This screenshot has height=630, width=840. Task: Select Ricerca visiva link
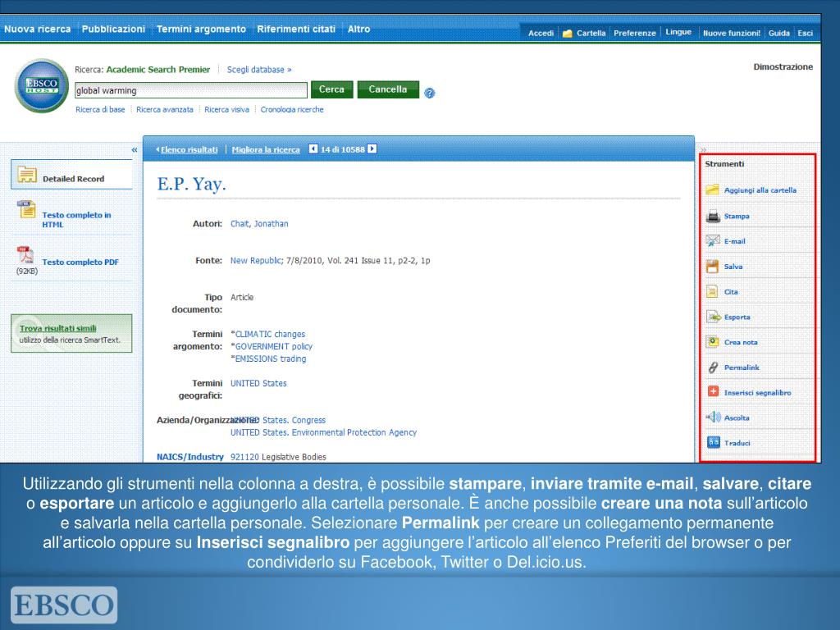click(226, 109)
